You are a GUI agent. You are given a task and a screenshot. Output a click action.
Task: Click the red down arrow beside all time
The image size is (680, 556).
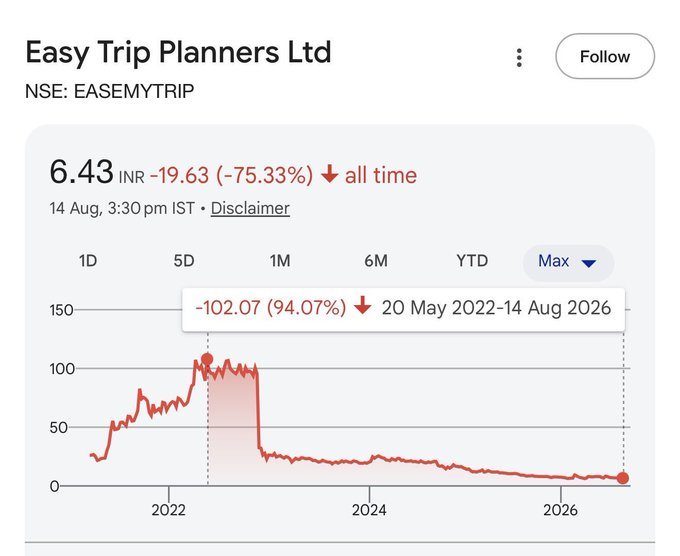(x=330, y=174)
